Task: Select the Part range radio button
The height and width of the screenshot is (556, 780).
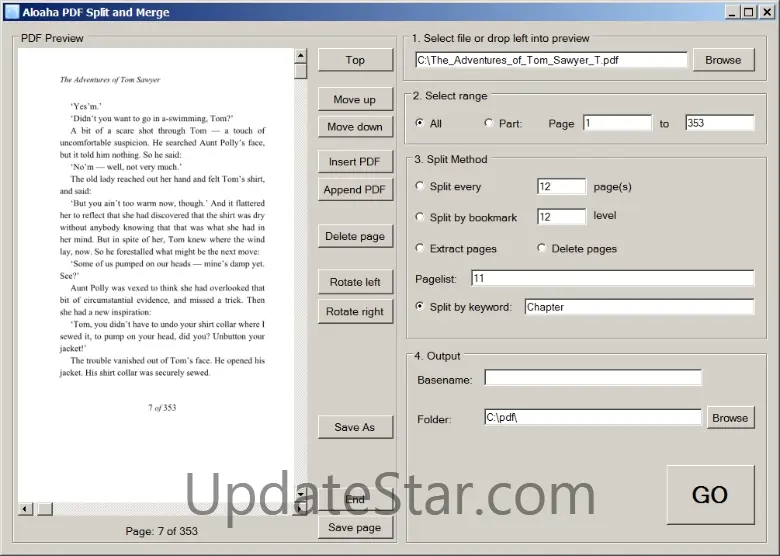Action: [489, 123]
